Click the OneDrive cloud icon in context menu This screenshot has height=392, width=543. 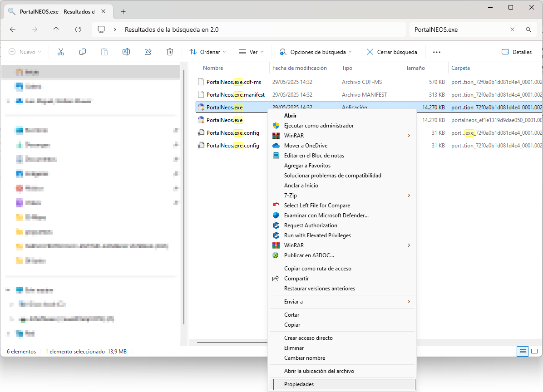point(276,146)
